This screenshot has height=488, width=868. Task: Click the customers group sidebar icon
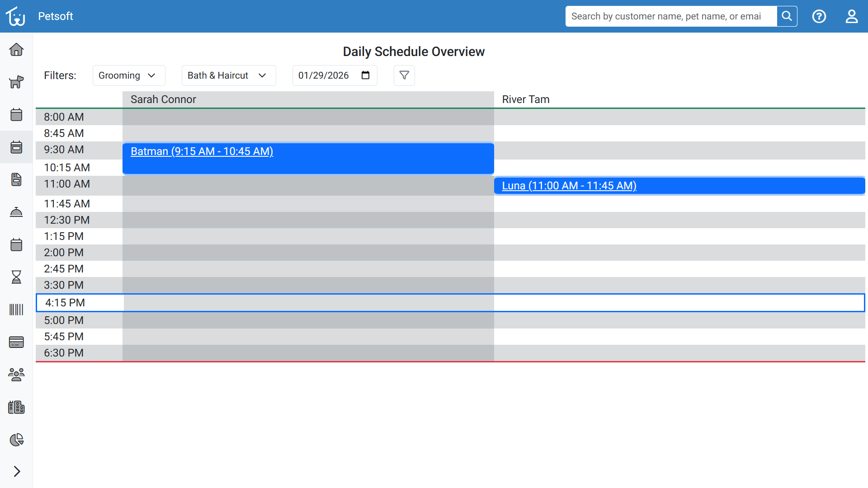16,375
